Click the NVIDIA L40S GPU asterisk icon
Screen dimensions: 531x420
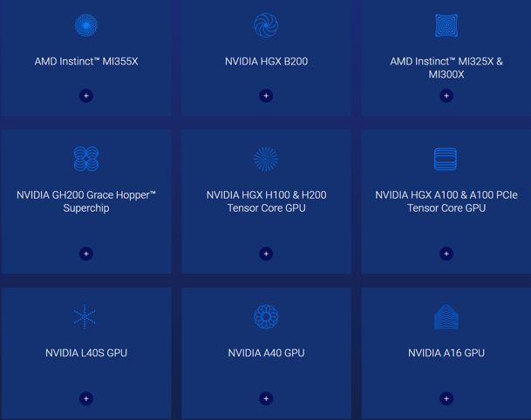pyautogui.click(x=85, y=316)
